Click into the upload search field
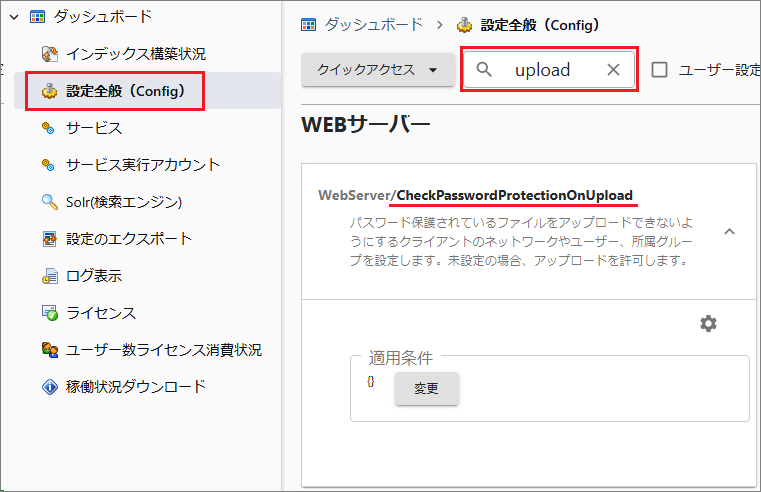Viewport: 761px width, 492px height. tap(545, 70)
